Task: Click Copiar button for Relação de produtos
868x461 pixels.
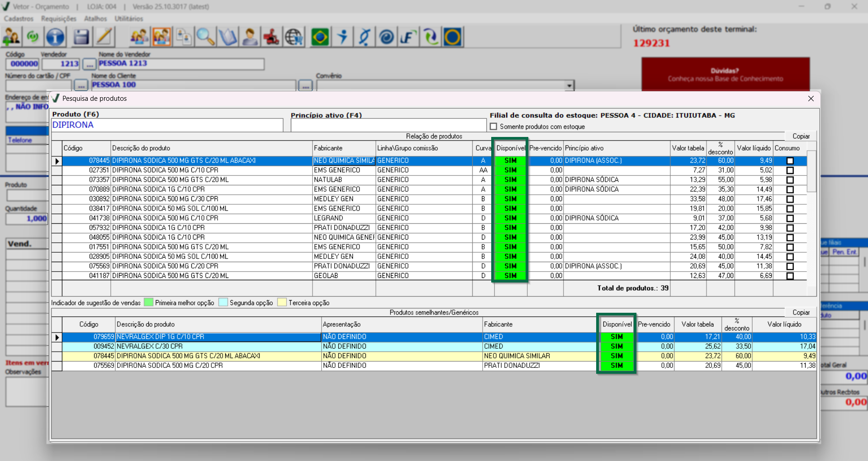Action: coord(801,136)
